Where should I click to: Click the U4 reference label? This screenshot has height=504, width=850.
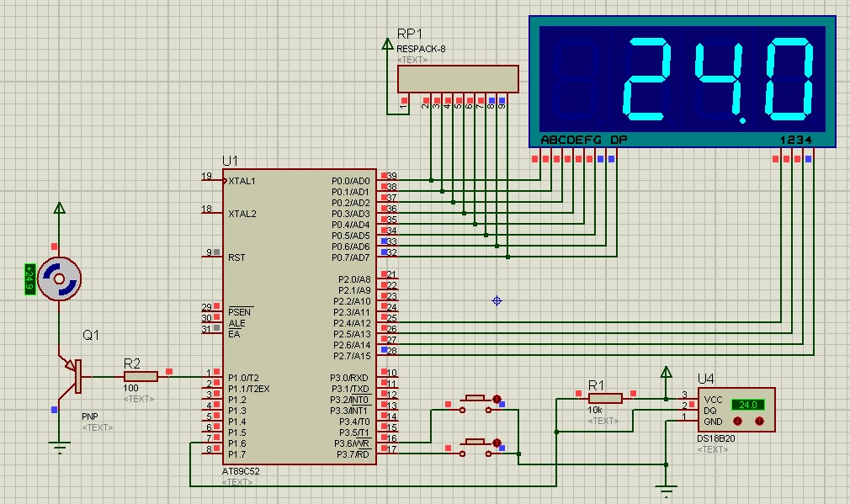(x=706, y=379)
